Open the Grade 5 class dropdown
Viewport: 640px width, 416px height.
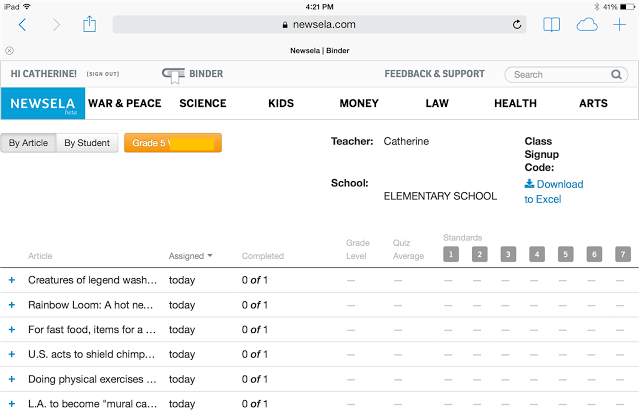[173, 143]
